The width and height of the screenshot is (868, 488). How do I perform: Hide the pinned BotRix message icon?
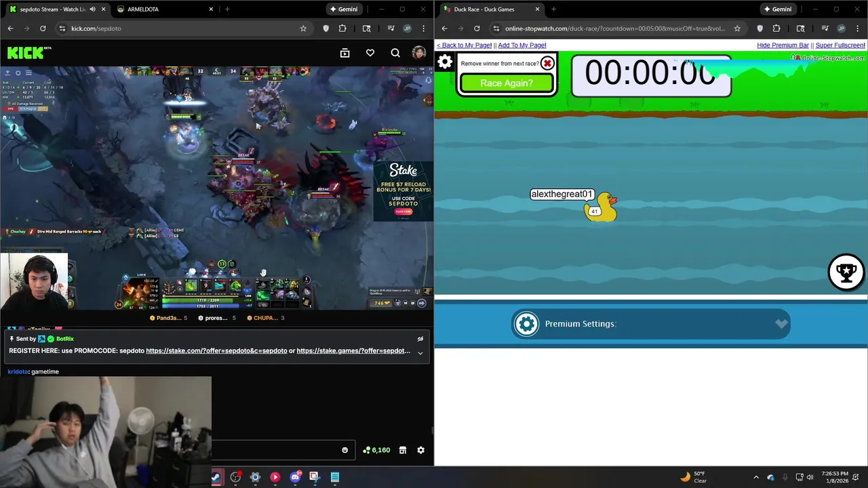tap(420, 339)
